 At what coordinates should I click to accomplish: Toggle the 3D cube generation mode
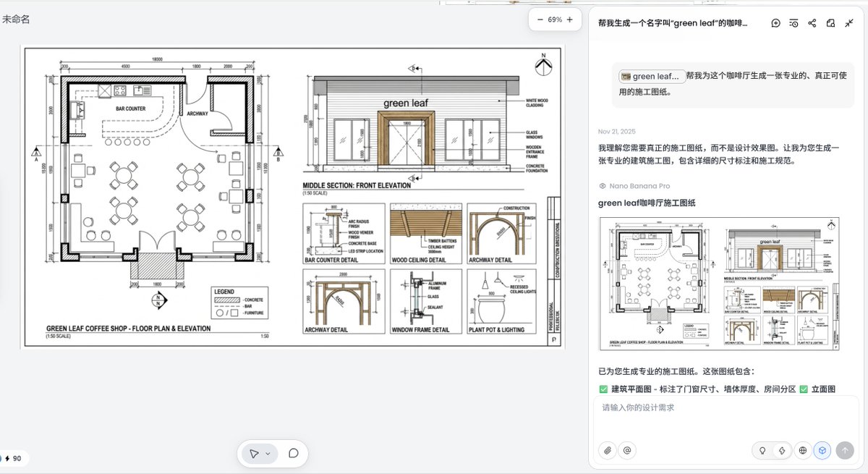point(822,450)
